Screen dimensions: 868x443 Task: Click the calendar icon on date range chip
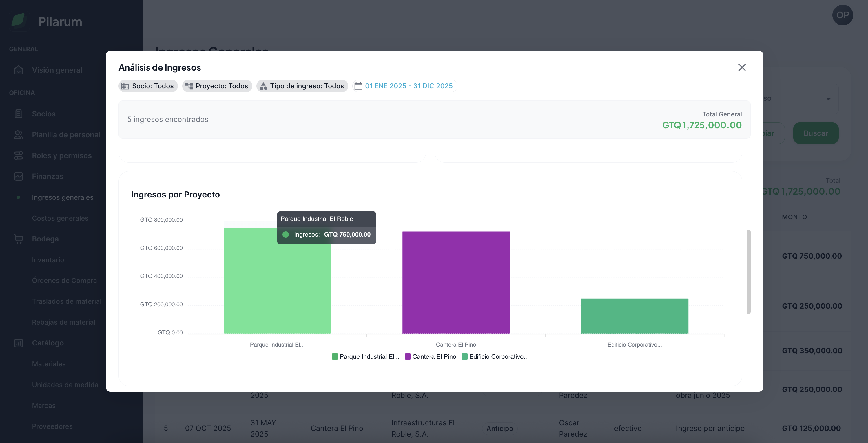point(358,86)
